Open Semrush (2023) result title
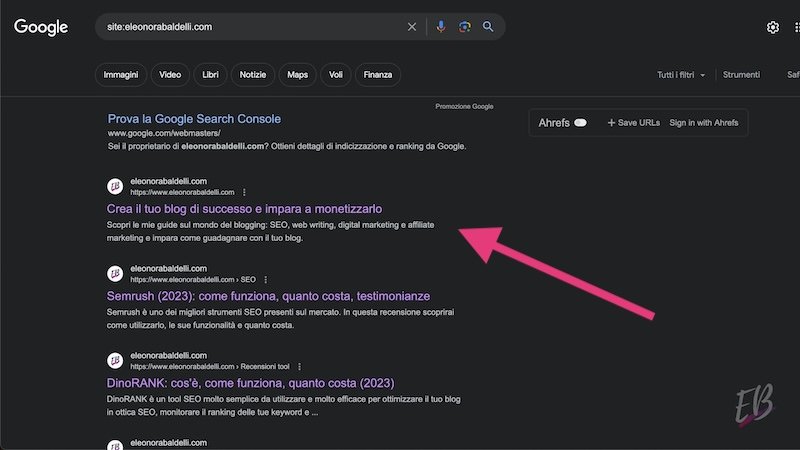 coord(268,296)
